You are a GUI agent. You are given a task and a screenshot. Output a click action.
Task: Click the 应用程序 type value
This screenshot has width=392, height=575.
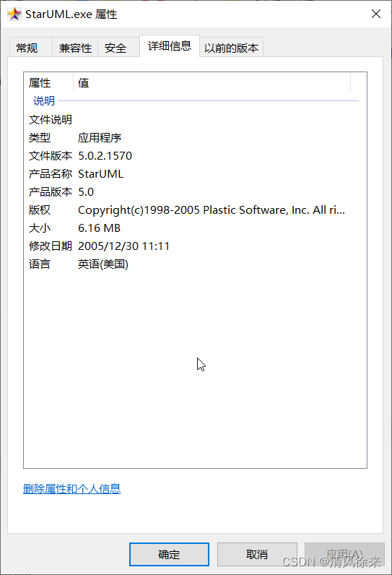click(100, 138)
